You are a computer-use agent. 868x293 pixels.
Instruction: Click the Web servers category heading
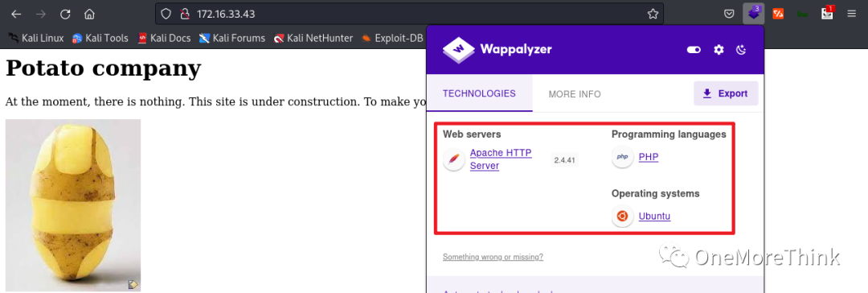click(472, 134)
